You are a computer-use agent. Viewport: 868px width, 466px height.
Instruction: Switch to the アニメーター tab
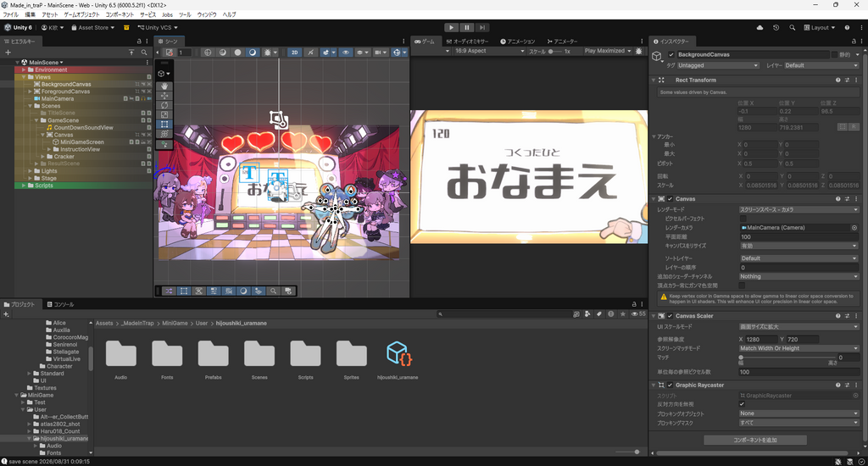coord(562,42)
